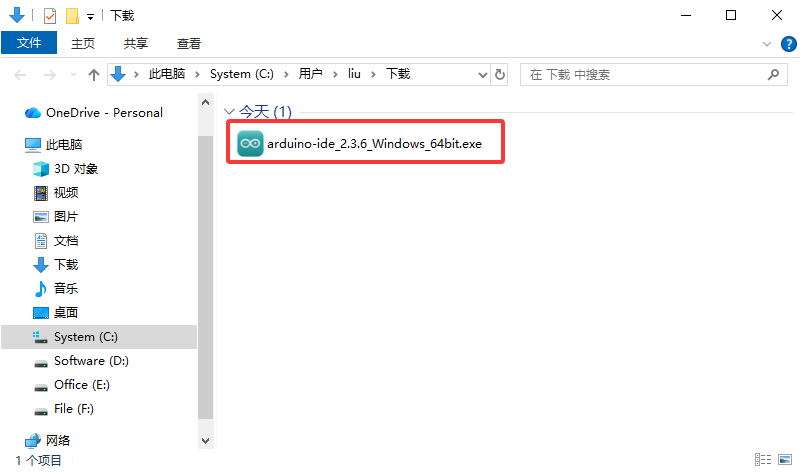Click the 视频 film strip icon

click(40, 193)
